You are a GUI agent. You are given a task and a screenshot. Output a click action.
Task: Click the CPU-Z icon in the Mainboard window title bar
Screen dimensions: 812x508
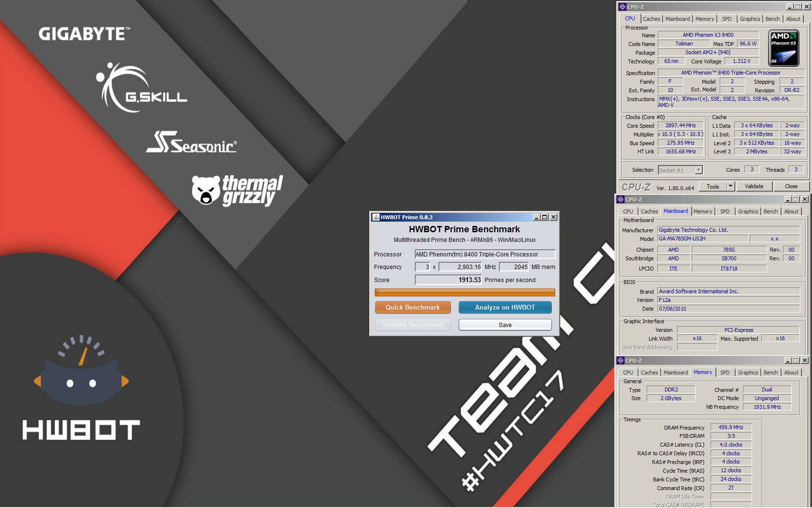[621, 199]
